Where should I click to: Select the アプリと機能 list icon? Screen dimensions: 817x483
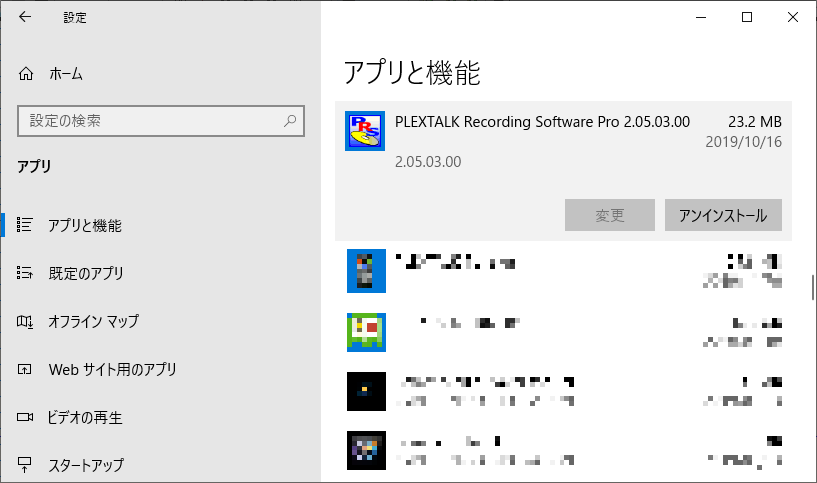[24, 225]
